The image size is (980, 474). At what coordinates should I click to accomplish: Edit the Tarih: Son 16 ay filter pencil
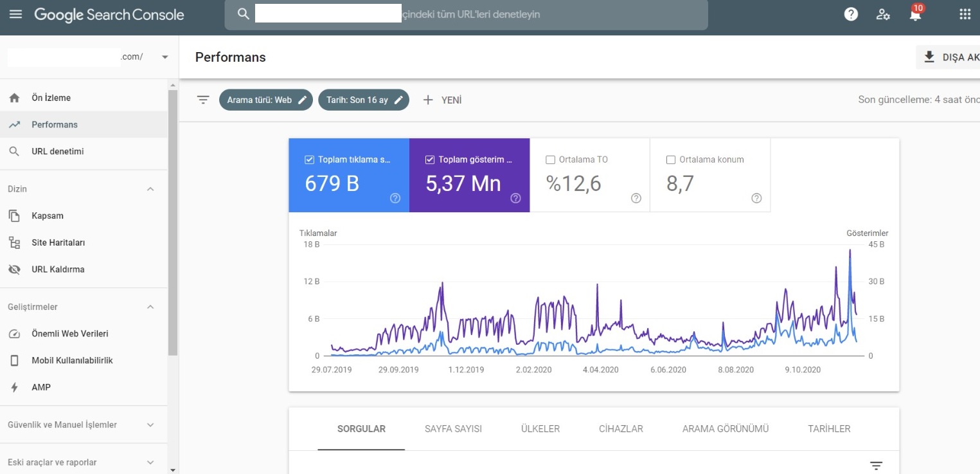398,100
